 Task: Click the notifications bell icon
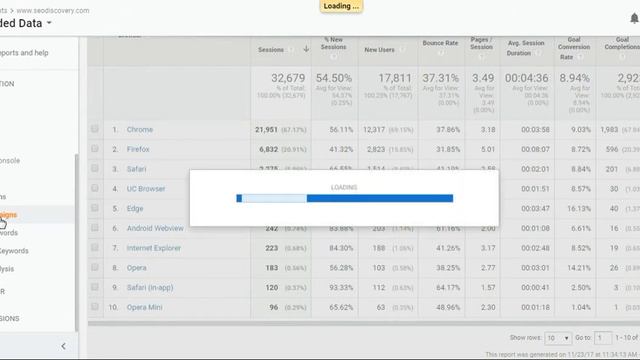(634, 18)
